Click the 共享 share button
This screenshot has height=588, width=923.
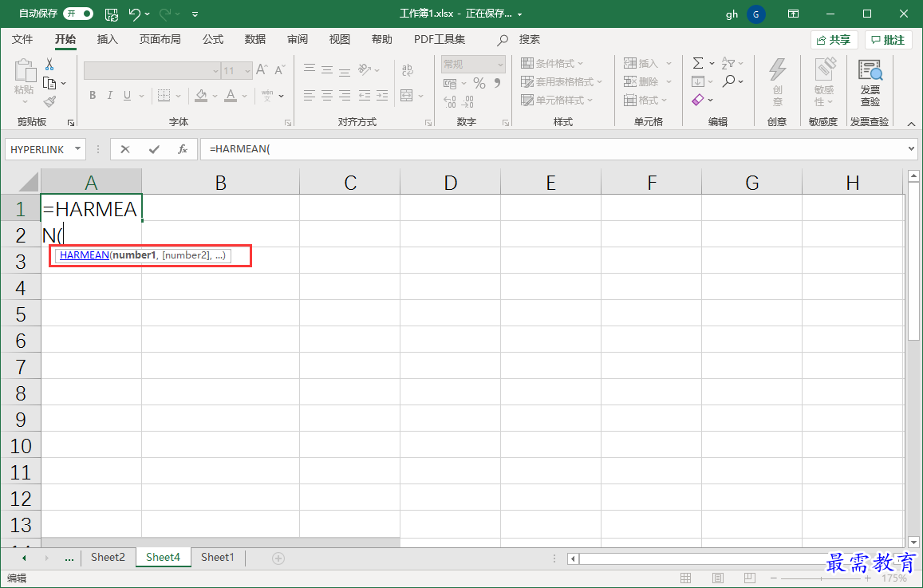pos(834,40)
